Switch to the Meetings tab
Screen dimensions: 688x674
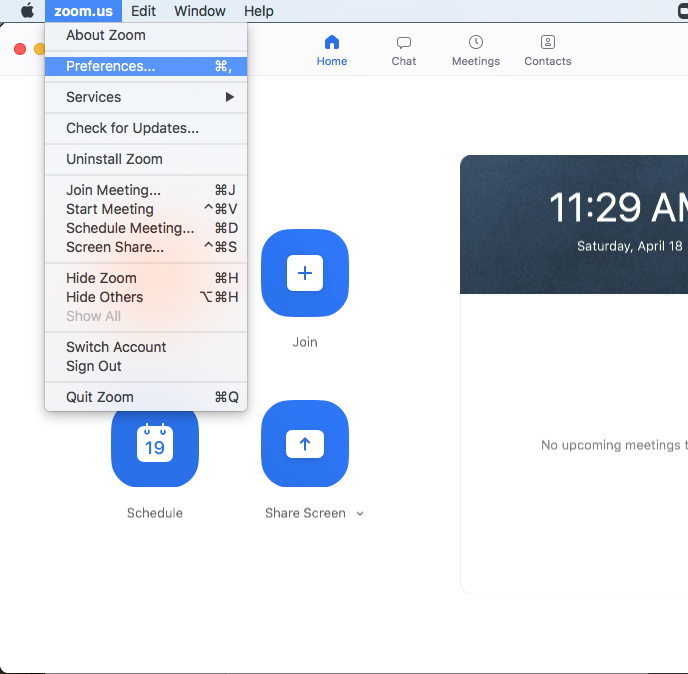coord(476,51)
